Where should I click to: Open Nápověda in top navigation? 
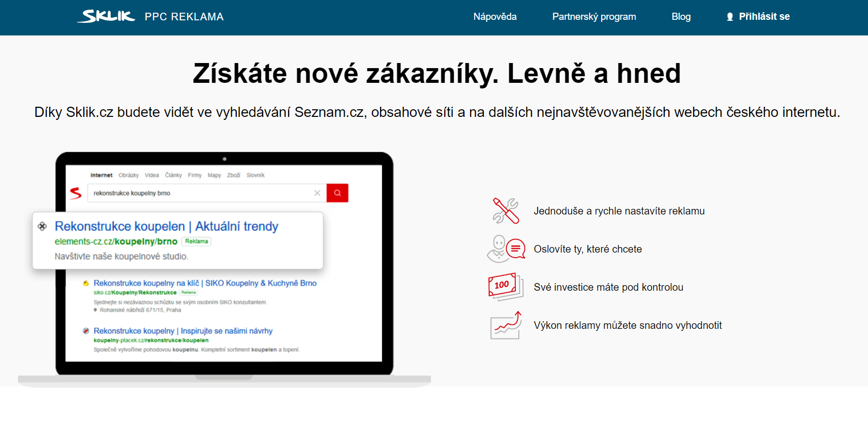(495, 17)
